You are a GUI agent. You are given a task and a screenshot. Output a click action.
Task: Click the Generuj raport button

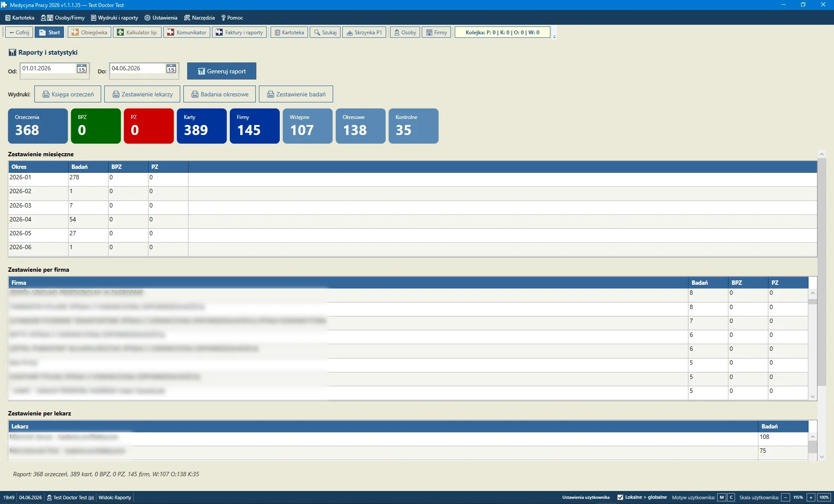222,71
